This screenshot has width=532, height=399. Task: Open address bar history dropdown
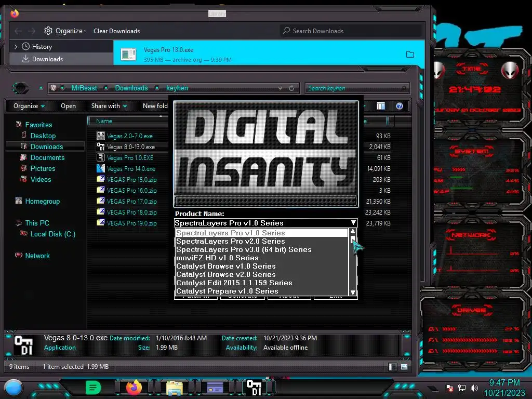click(280, 88)
